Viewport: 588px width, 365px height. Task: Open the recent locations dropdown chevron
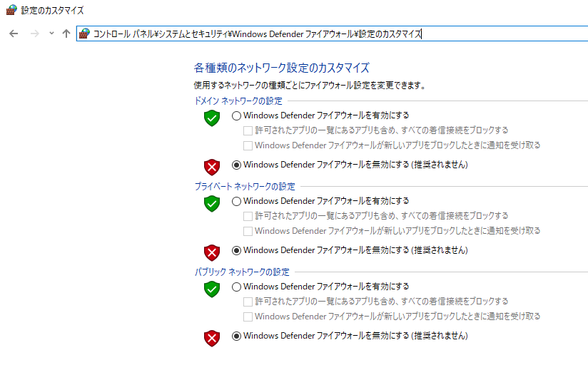[51, 34]
